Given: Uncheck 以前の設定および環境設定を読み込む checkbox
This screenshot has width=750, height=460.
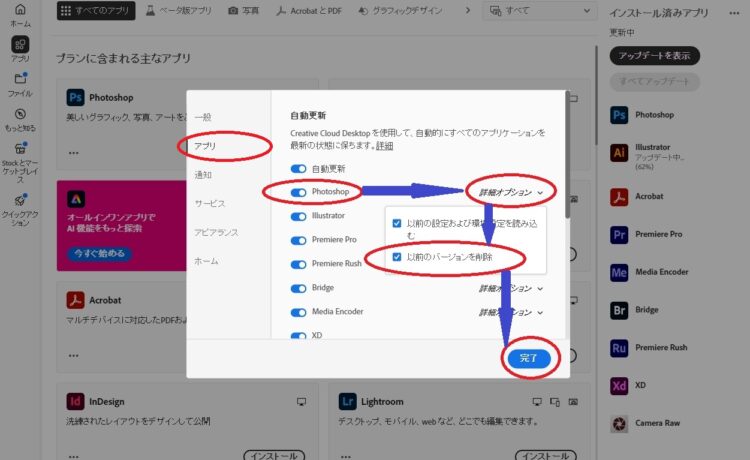Looking at the screenshot, I should click(x=397, y=223).
